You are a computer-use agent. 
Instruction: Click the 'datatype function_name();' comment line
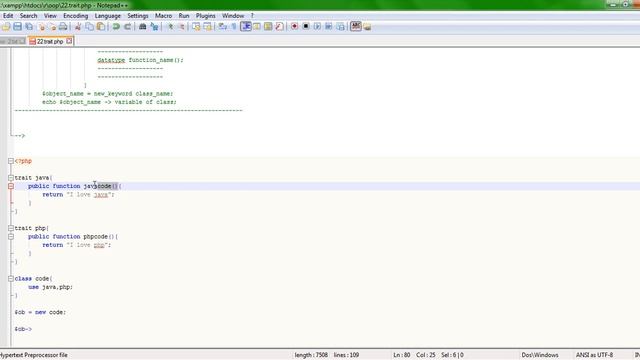click(x=140, y=60)
